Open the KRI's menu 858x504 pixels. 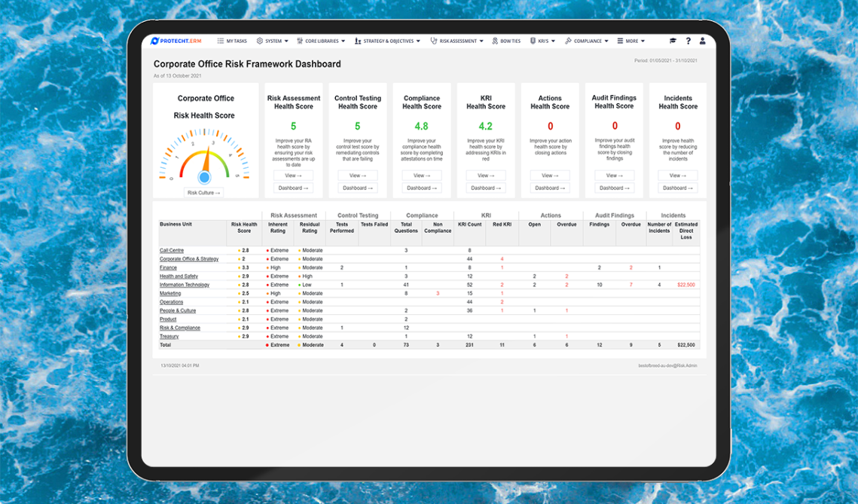[x=542, y=41]
